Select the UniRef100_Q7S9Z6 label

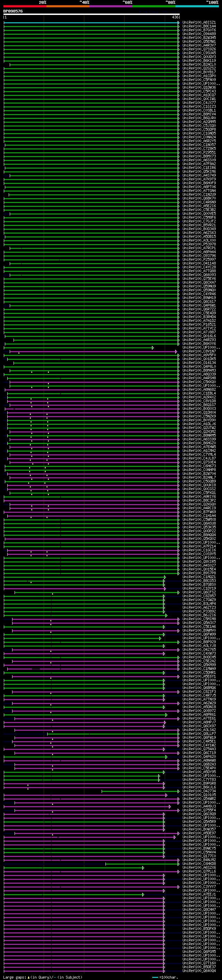click(199, 49)
